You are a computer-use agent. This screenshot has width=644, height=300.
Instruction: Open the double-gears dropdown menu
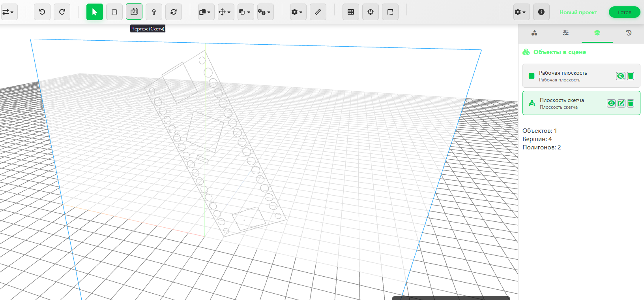click(265, 12)
